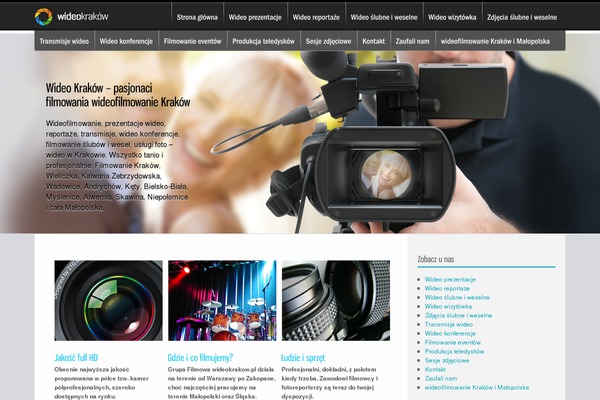Click Sesje zdjęciowe in sidebar list
The height and width of the screenshot is (400, 600).
[x=446, y=360]
